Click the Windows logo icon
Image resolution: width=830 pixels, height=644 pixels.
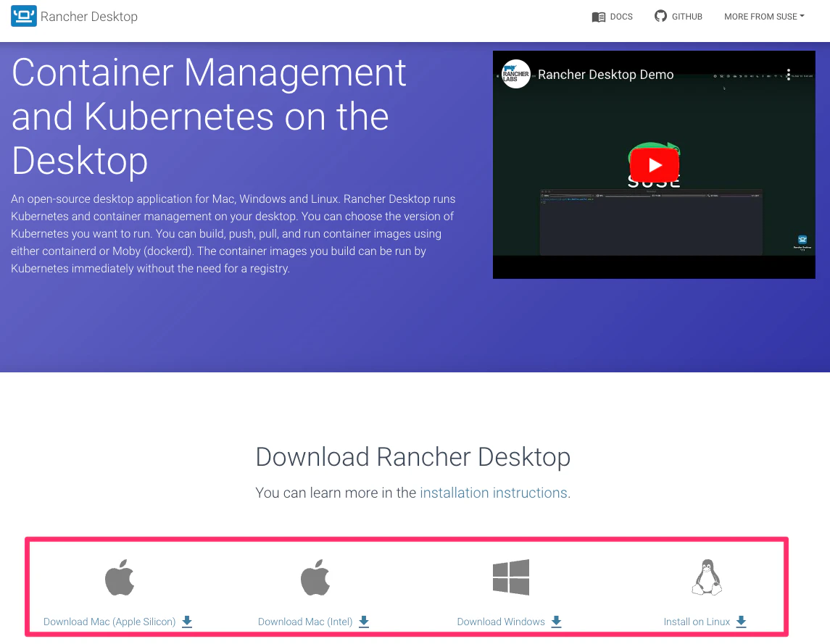coord(511,577)
